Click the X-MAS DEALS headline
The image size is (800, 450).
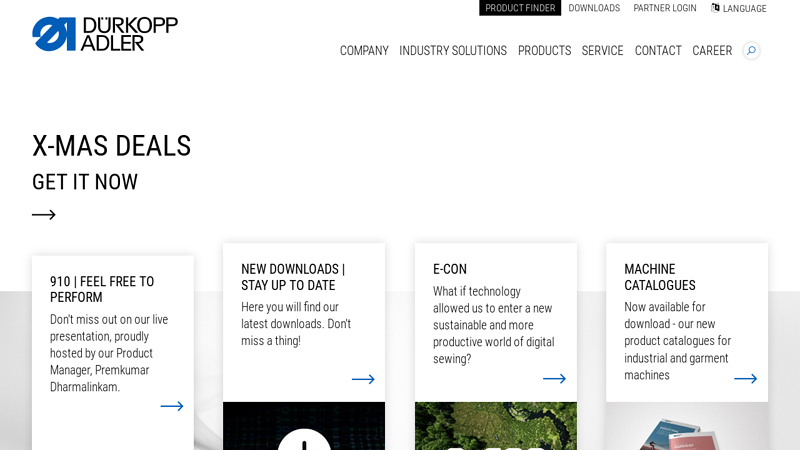pos(111,146)
